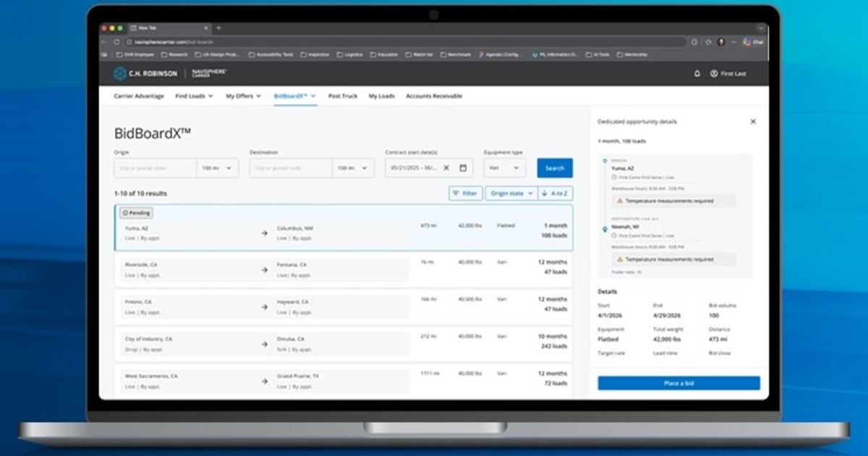
Task: Click the Origin city or postal code field
Action: point(155,168)
